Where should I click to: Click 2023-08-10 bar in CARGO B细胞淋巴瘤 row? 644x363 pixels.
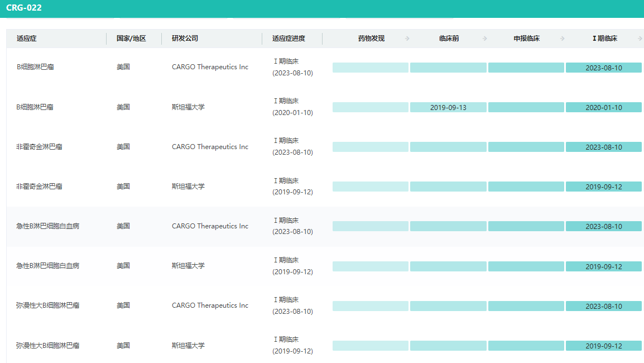point(604,68)
